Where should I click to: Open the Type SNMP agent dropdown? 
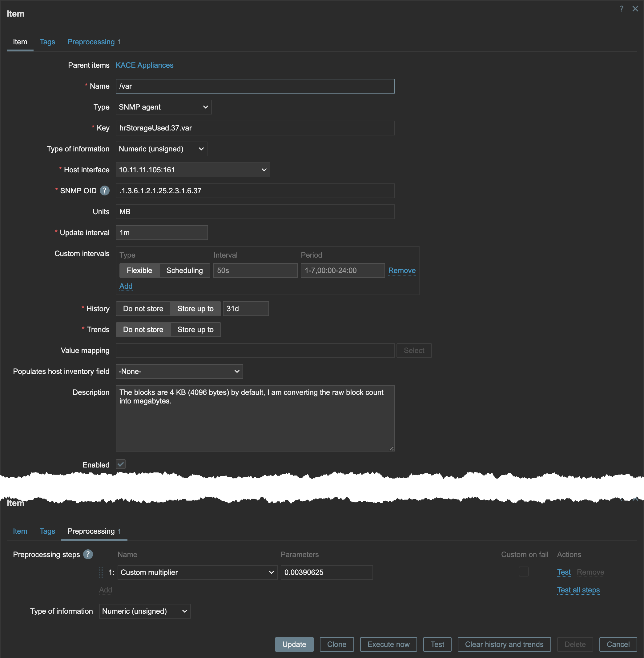[x=163, y=107]
